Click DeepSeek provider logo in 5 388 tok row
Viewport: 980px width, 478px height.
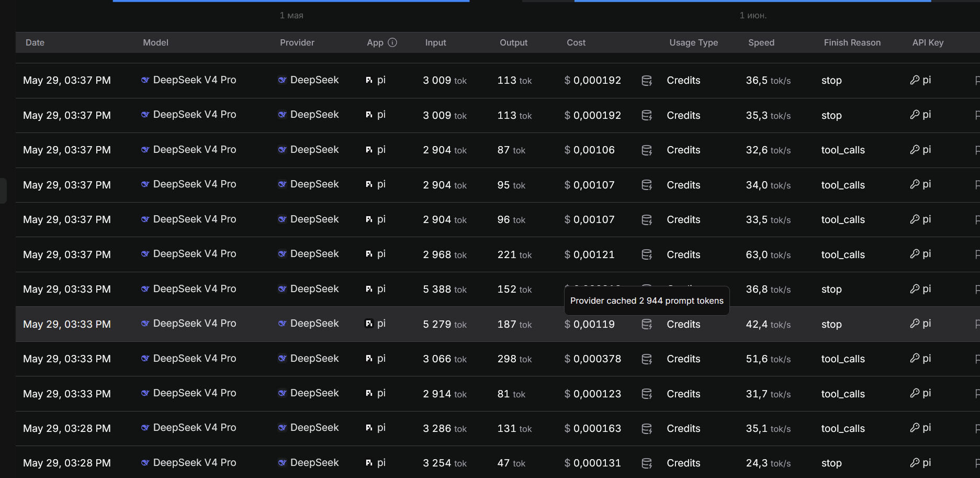[x=282, y=289]
